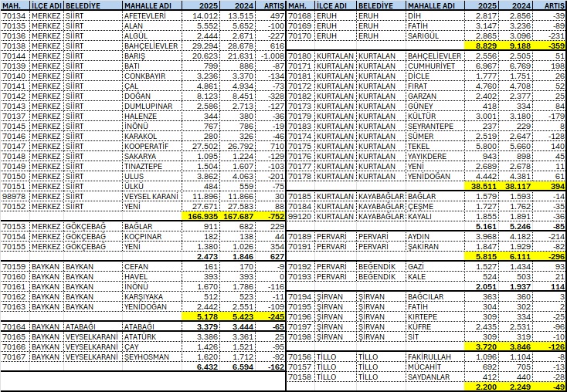This screenshot has width=567, height=392.
Task: Click the highlighted 167.687 total for 2024
Action: 246,217
